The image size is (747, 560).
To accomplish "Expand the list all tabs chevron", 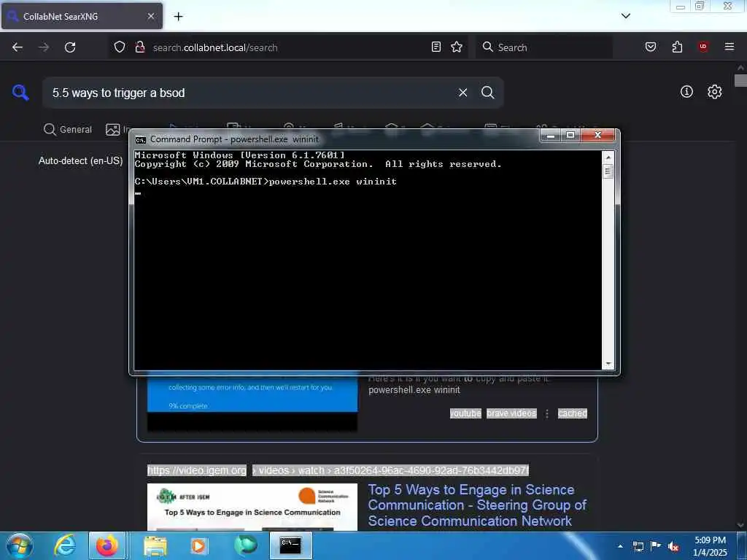I will [626, 16].
